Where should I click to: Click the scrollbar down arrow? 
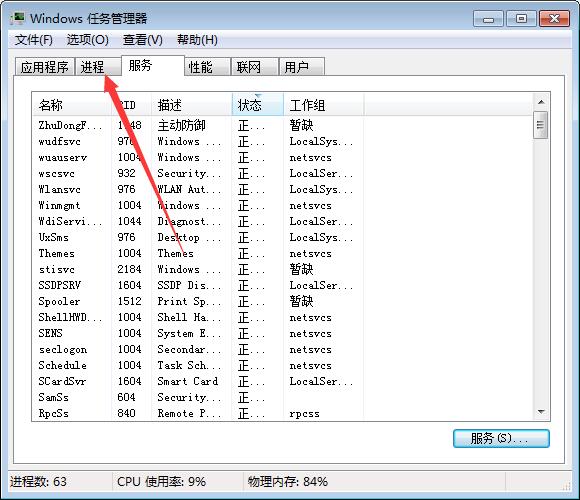[541, 412]
